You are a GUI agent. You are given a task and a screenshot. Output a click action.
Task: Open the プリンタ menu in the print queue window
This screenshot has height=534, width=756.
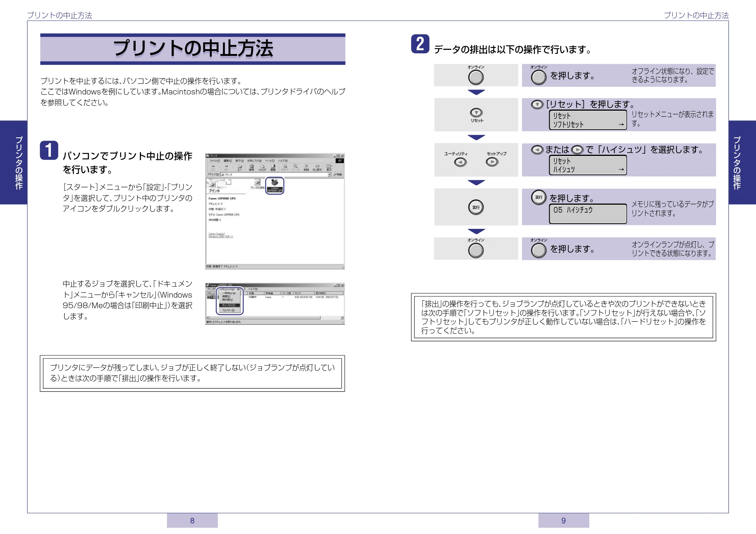pos(211,289)
